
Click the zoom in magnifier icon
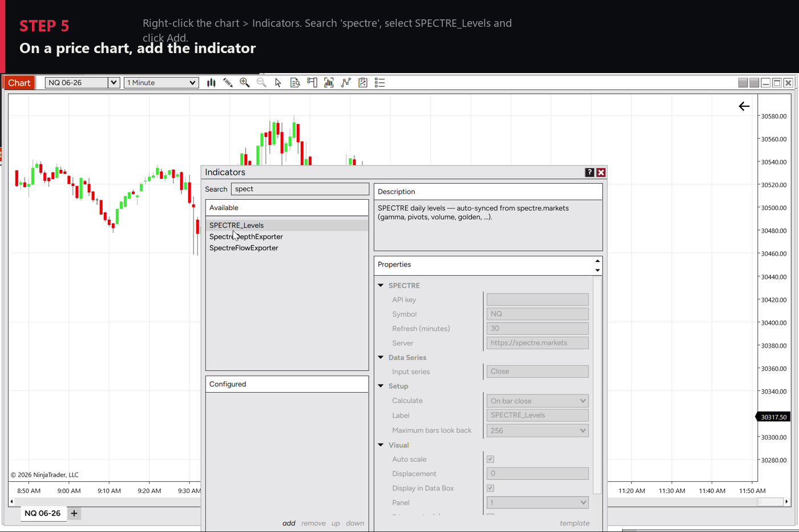click(245, 83)
